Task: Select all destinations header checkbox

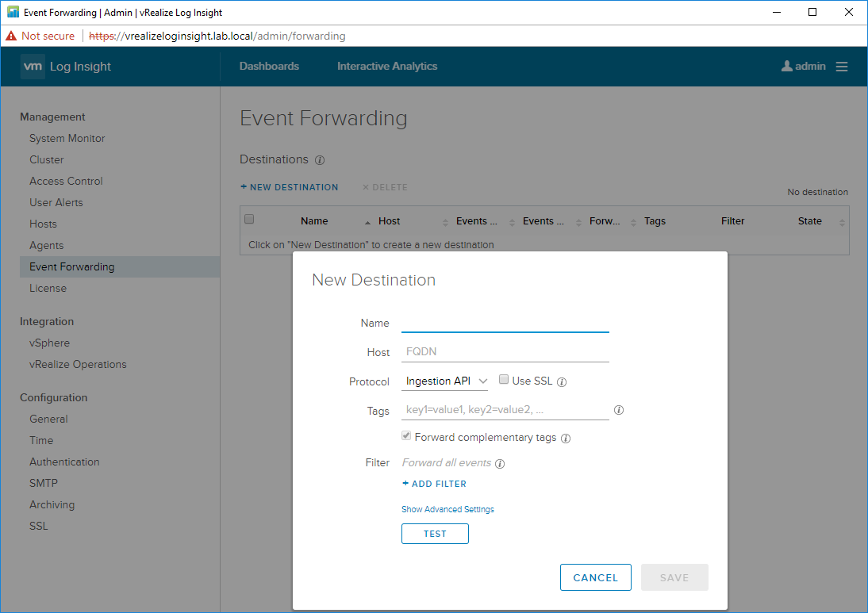Action: (249, 219)
